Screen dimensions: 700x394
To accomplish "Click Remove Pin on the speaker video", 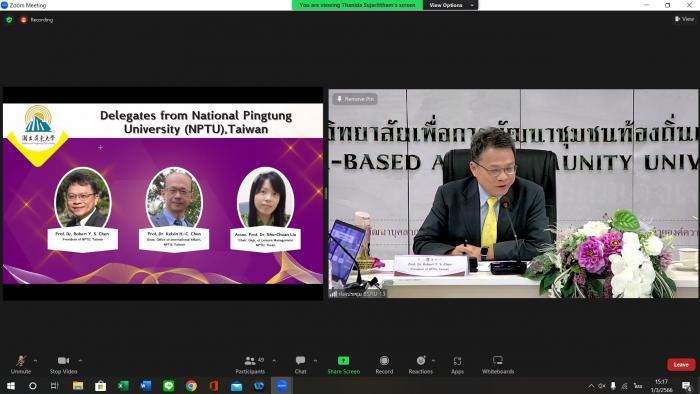I will click(355, 99).
